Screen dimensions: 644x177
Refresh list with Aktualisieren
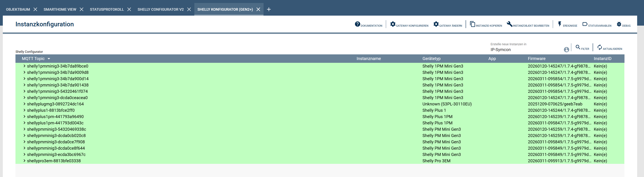point(600,47)
